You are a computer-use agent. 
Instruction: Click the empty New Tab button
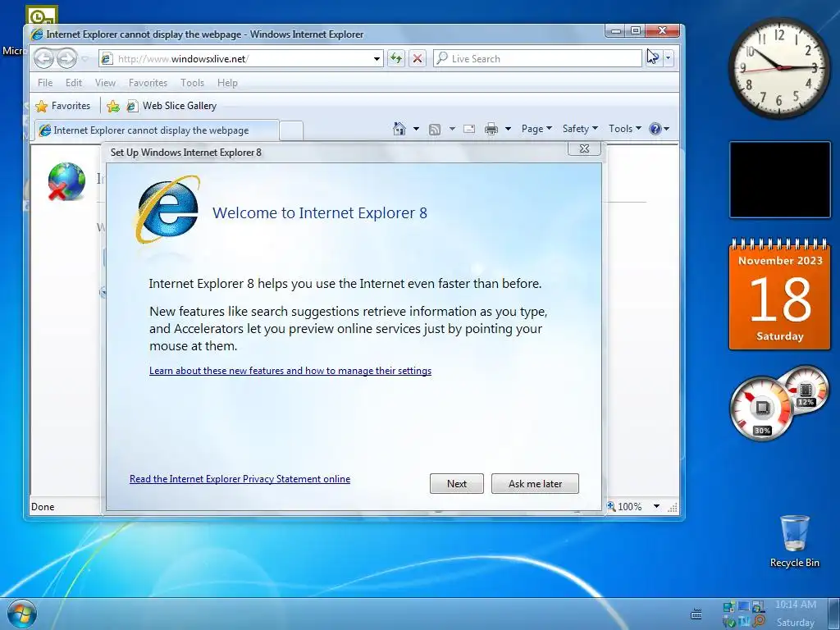[291, 130]
